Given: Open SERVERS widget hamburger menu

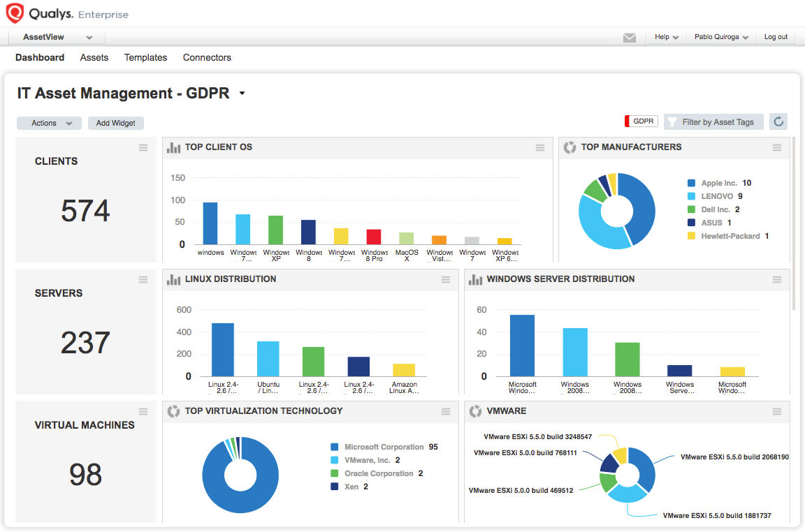Looking at the screenshot, I should pyautogui.click(x=143, y=279).
